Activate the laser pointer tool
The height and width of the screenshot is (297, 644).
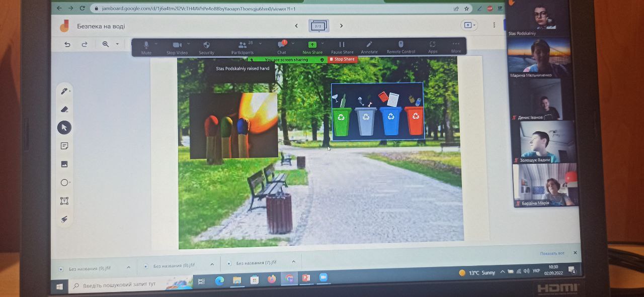(x=64, y=219)
